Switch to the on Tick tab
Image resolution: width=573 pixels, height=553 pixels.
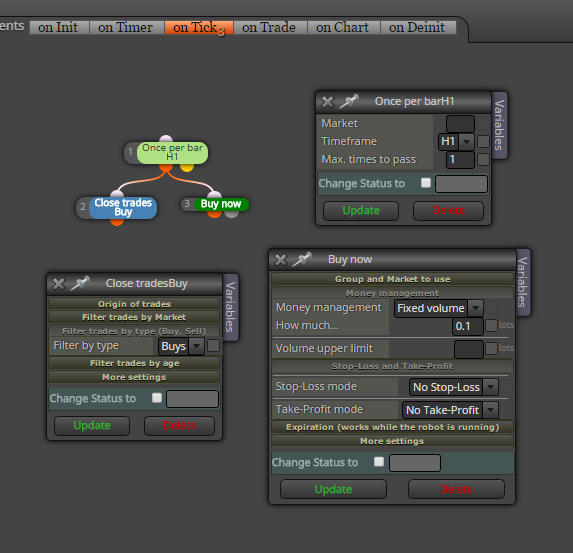click(x=198, y=28)
